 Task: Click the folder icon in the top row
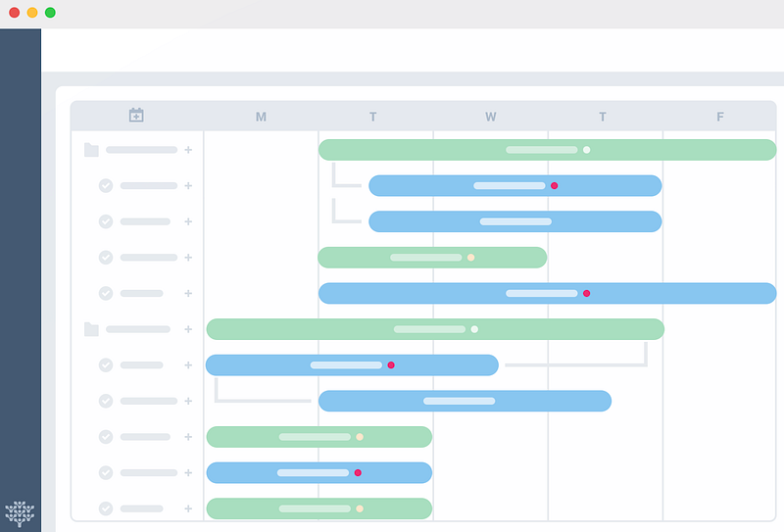(x=91, y=150)
